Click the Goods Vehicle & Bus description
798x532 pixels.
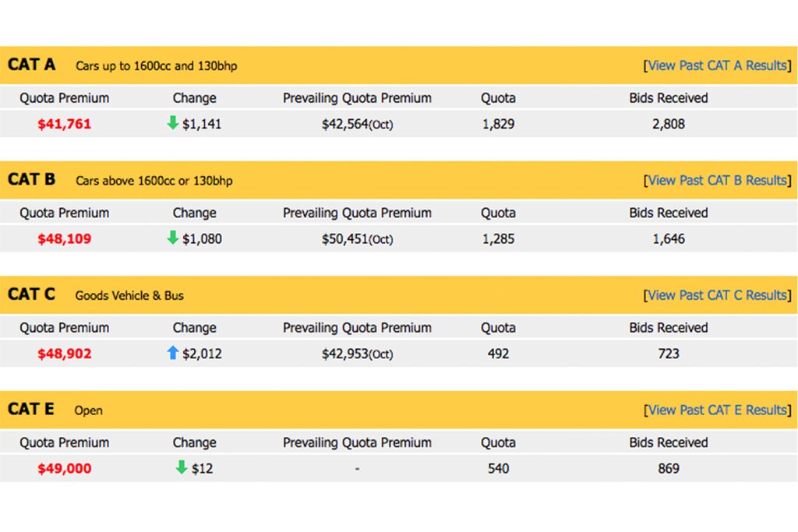click(x=129, y=296)
